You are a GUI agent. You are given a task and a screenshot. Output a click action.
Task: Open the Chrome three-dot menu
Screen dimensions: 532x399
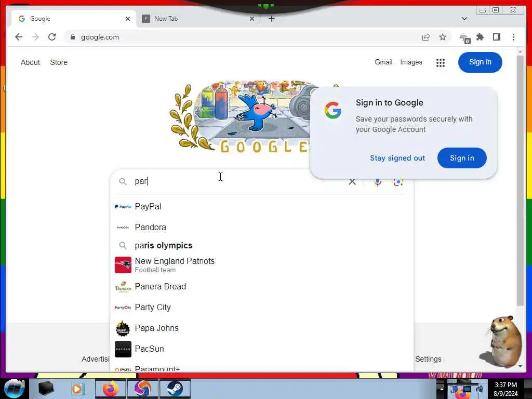point(513,37)
